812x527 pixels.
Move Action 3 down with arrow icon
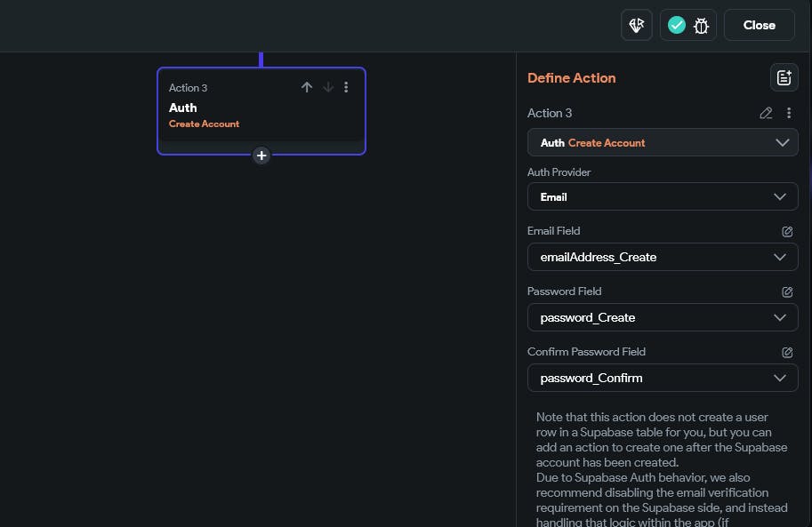coord(327,87)
